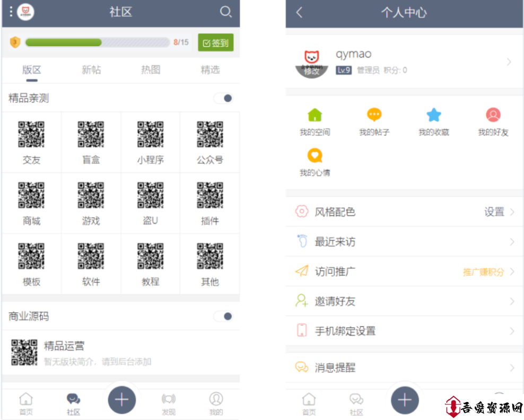Open 我的帖子 chat bubble icon
This screenshot has height=420, width=524.
(x=374, y=115)
